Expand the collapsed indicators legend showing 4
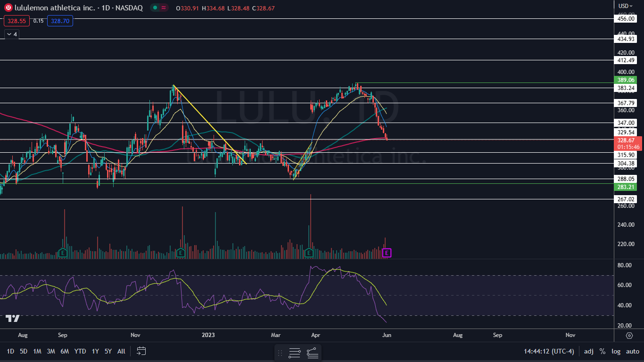644x362 pixels. tap(12, 34)
